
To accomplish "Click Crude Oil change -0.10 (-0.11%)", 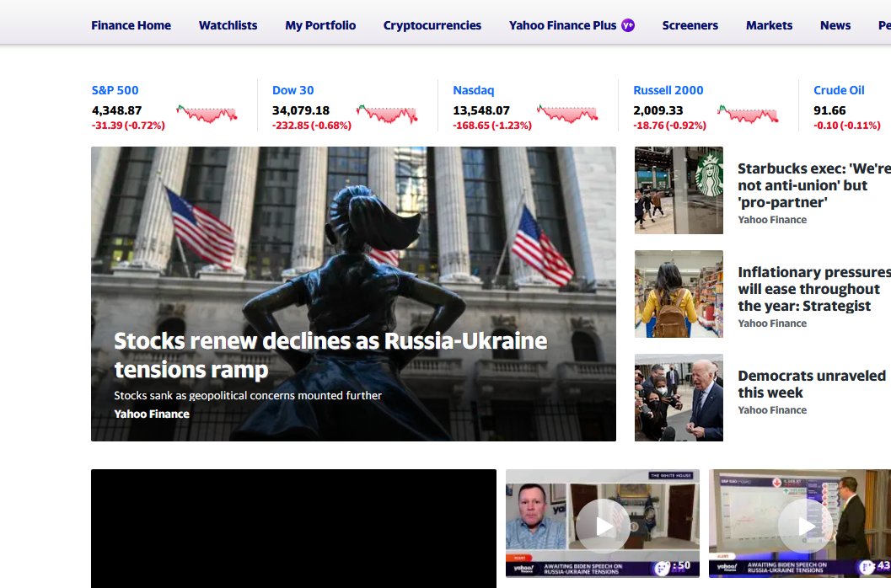I will pyautogui.click(x=847, y=125).
